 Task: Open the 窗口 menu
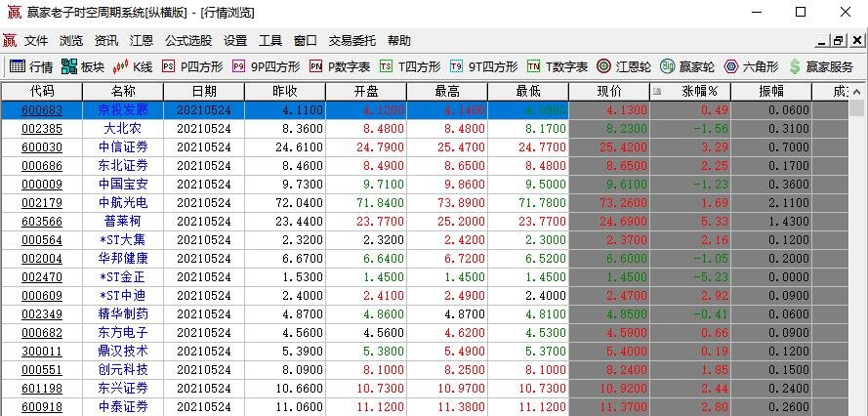[x=306, y=40]
